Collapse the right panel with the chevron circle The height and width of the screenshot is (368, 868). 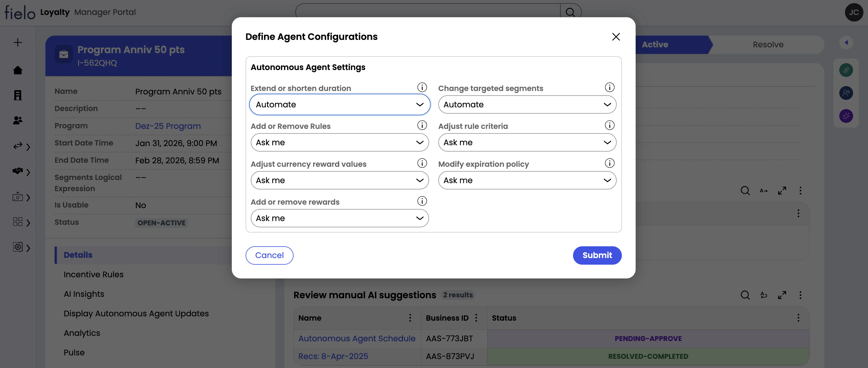pyautogui.click(x=847, y=42)
